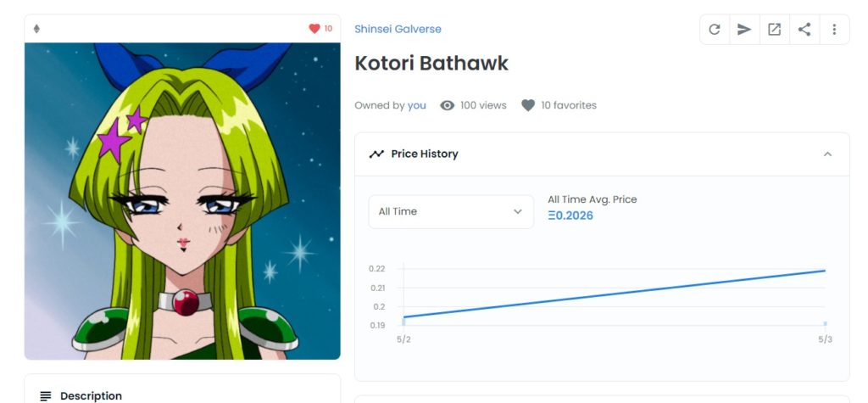868x403 pixels.
Task: Click the eye icon beside 100 views
Action: click(448, 105)
